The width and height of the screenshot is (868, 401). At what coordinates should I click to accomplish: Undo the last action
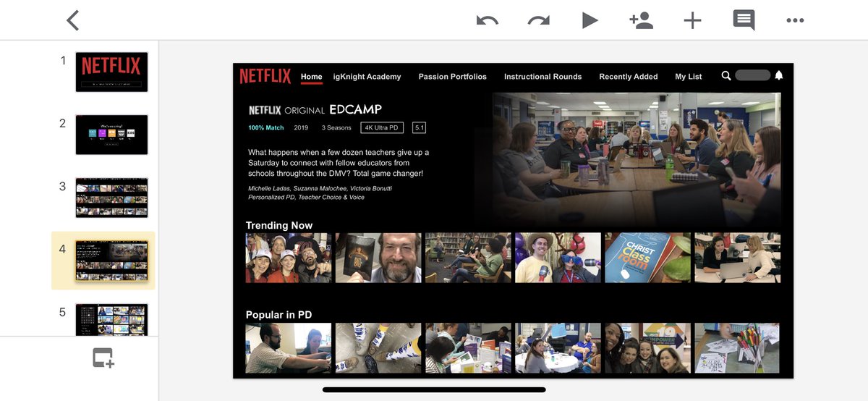[x=487, y=20]
